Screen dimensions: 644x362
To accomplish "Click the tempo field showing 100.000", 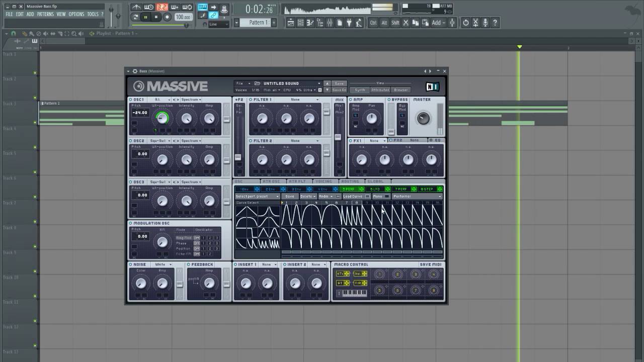I will pyautogui.click(x=183, y=17).
